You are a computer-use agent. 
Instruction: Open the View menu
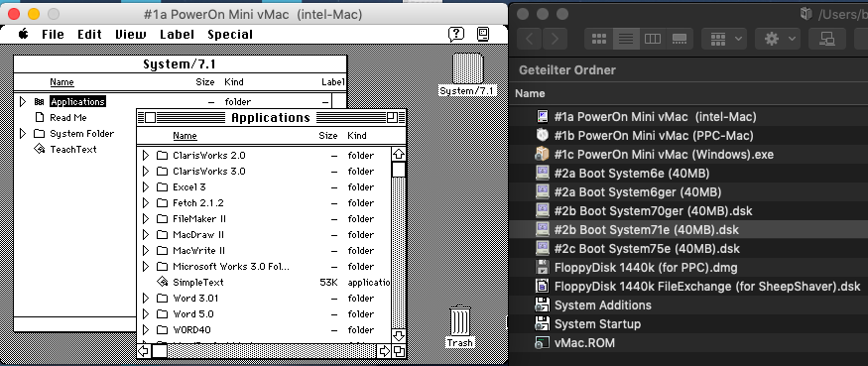click(131, 35)
